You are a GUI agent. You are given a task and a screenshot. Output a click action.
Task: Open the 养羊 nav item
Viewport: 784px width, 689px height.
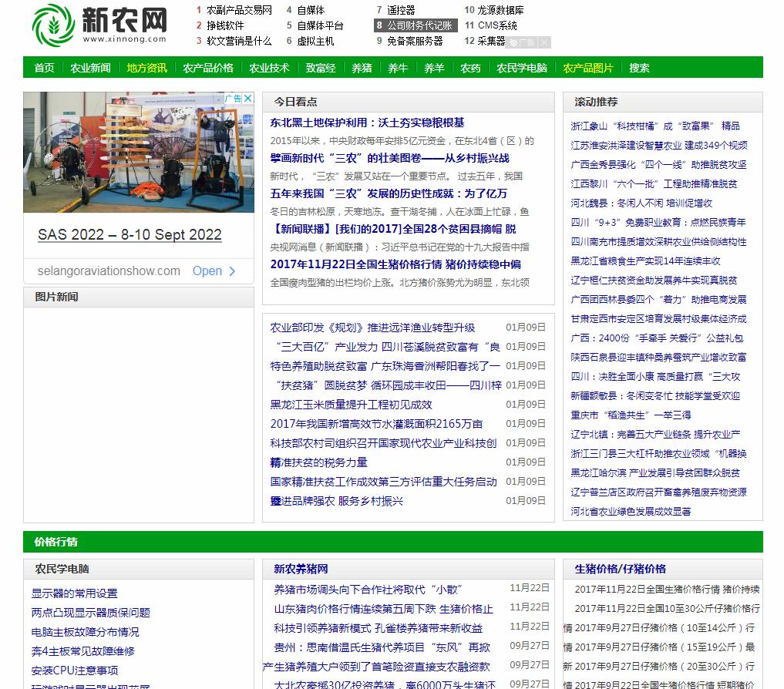click(x=434, y=68)
